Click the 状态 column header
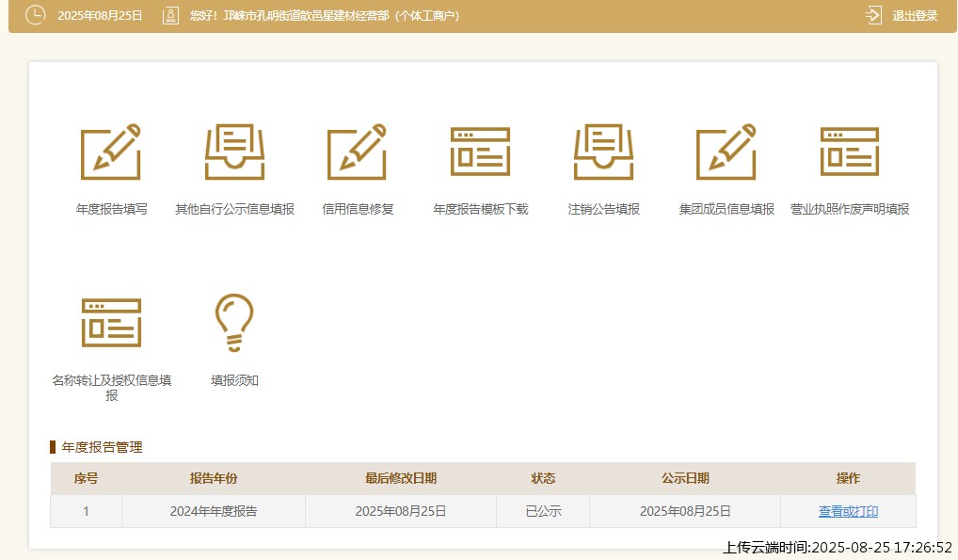958x560 pixels. [543, 478]
